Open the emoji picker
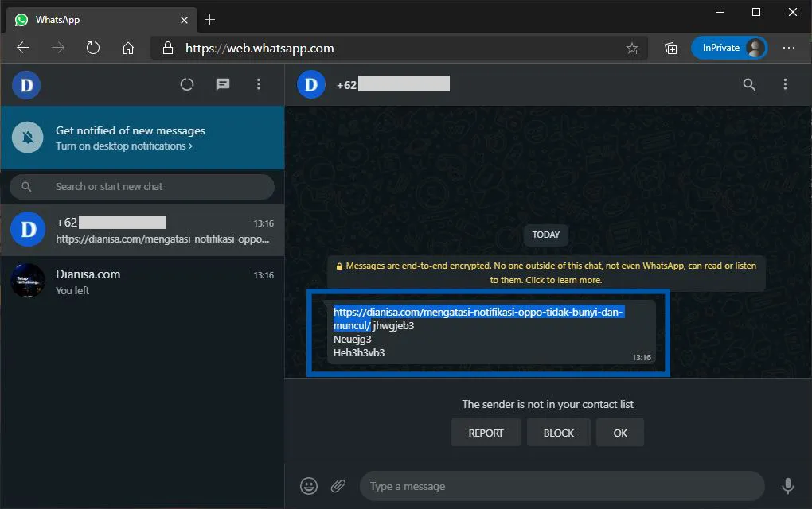This screenshot has width=812, height=509. point(309,485)
